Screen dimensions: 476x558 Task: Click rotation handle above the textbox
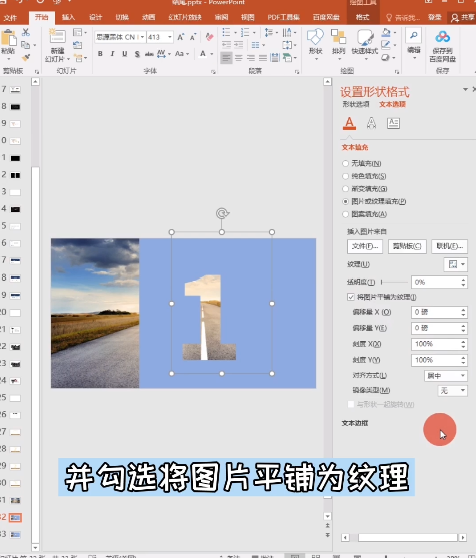point(222,213)
